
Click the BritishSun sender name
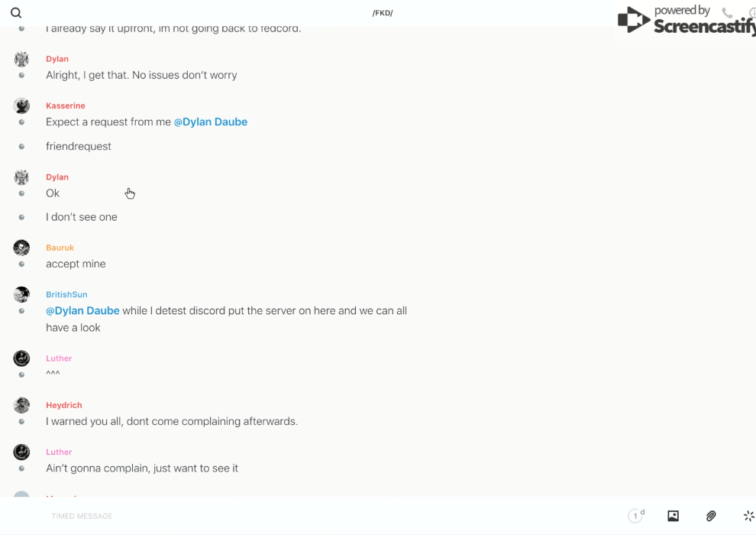pos(66,294)
